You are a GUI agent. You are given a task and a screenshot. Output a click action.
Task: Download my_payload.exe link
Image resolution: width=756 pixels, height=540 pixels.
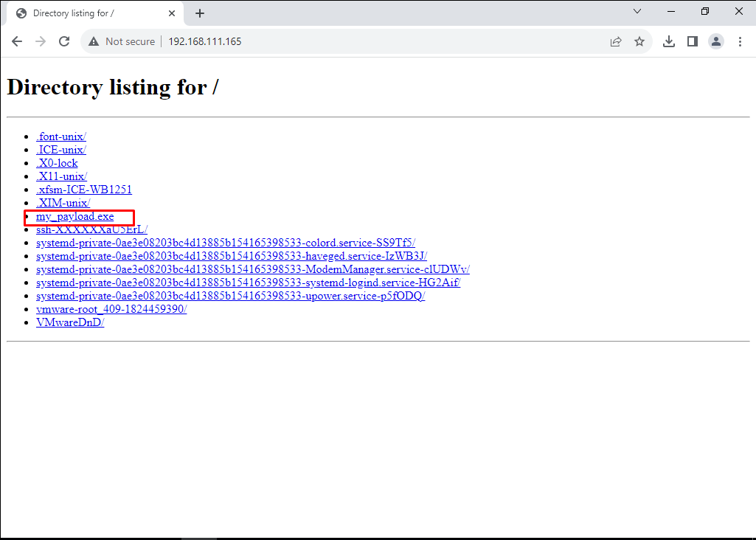point(74,217)
